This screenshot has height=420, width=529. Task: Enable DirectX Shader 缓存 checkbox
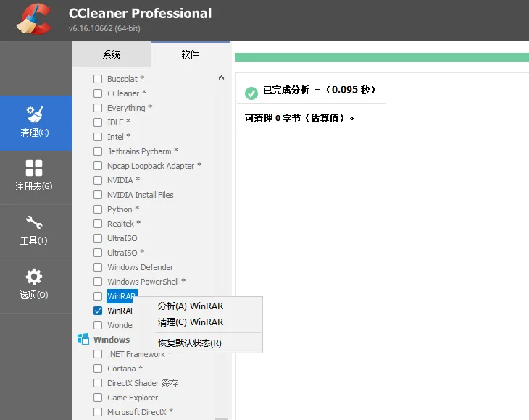[98, 383]
